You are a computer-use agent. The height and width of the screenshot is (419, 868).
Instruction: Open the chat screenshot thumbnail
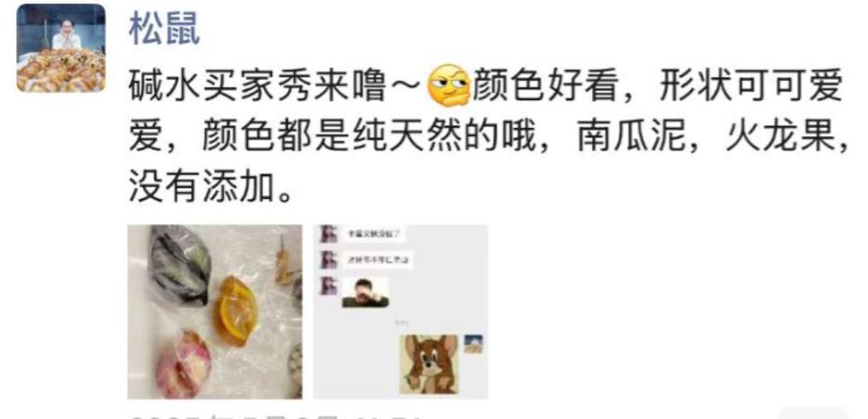(x=401, y=312)
